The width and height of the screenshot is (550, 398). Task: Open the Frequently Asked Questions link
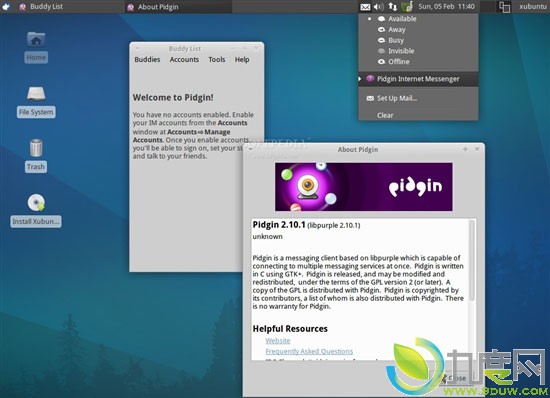pyautogui.click(x=309, y=351)
